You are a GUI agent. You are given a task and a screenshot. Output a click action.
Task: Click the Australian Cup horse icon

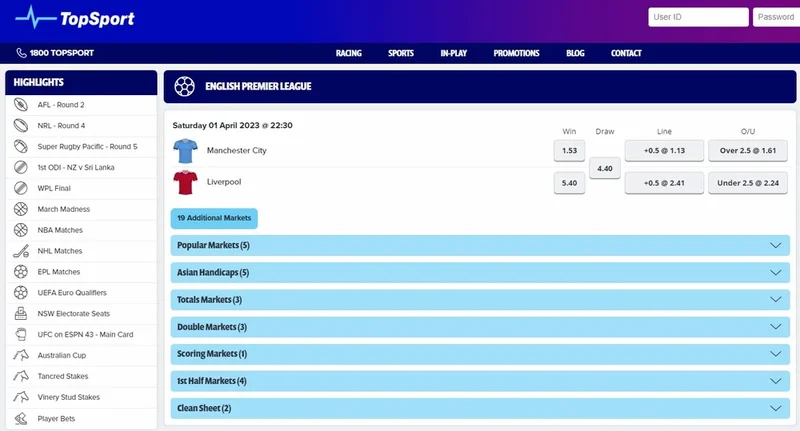point(21,355)
